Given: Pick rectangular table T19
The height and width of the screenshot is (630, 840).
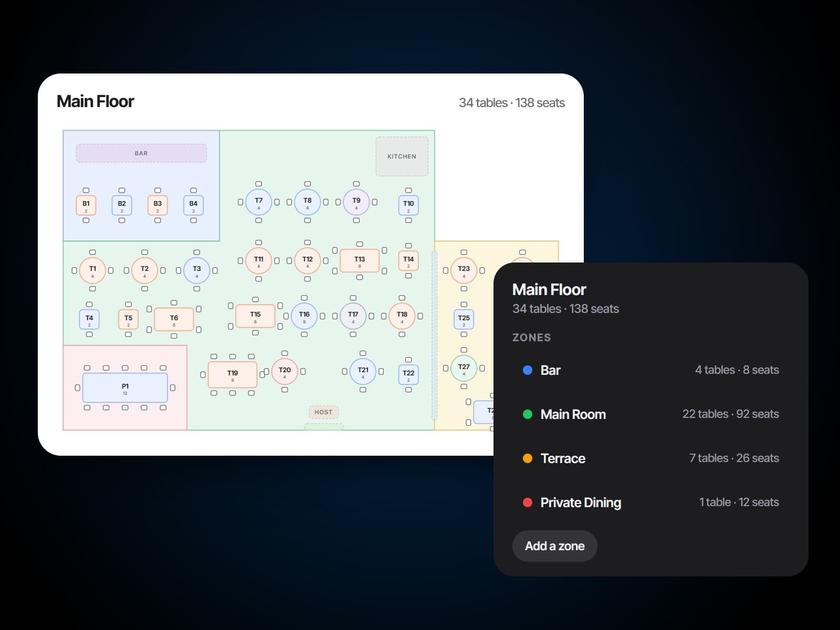Looking at the screenshot, I should pyautogui.click(x=233, y=374).
